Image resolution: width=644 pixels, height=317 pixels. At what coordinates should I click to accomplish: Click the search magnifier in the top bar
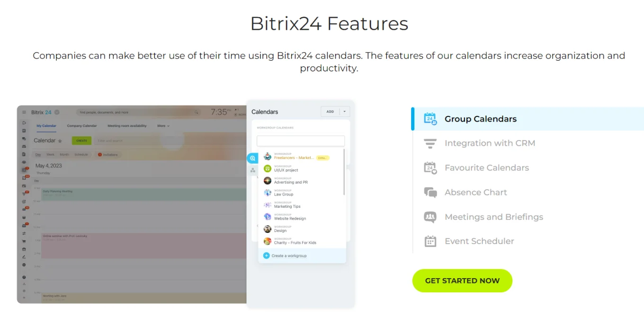coord(197,112)
